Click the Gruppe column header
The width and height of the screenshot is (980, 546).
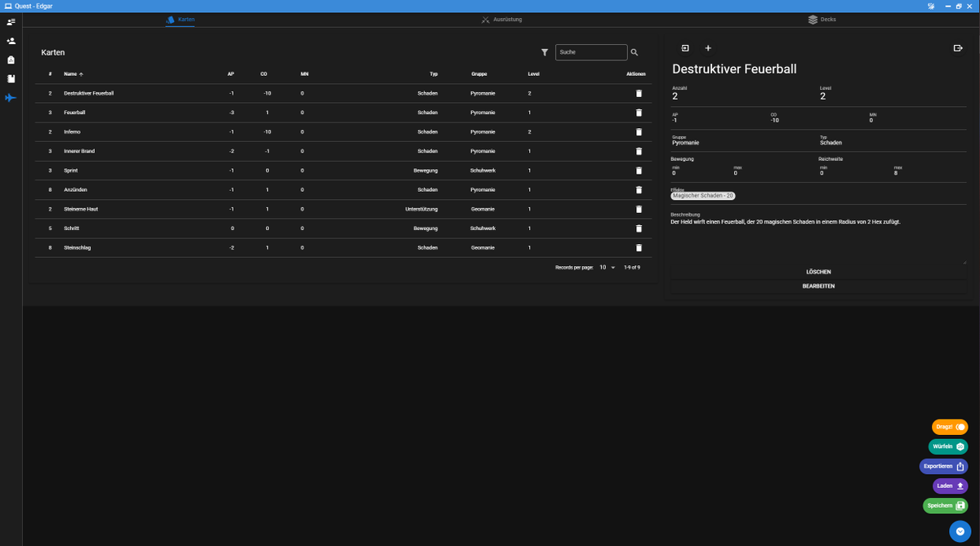[x=479, y=74]
